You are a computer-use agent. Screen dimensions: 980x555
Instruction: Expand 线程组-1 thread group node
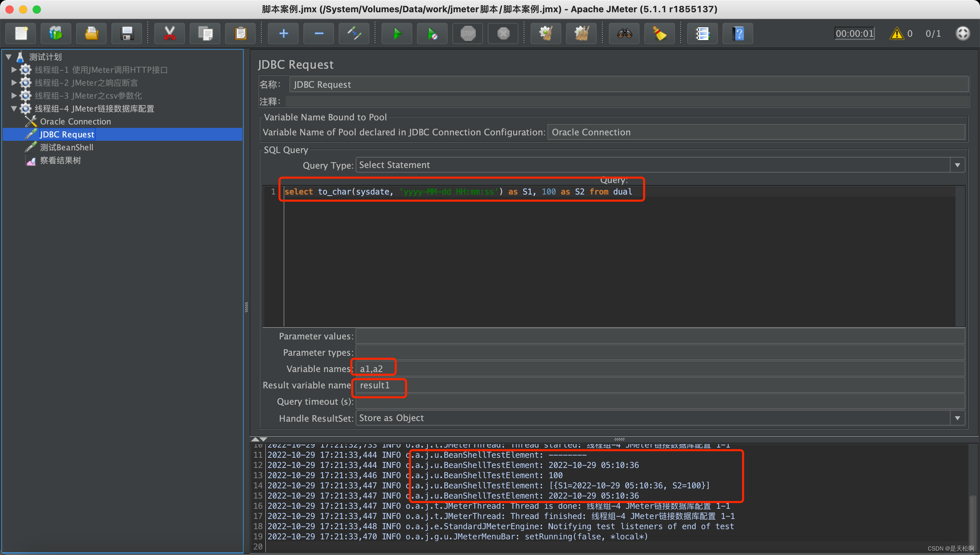[14, 70]
